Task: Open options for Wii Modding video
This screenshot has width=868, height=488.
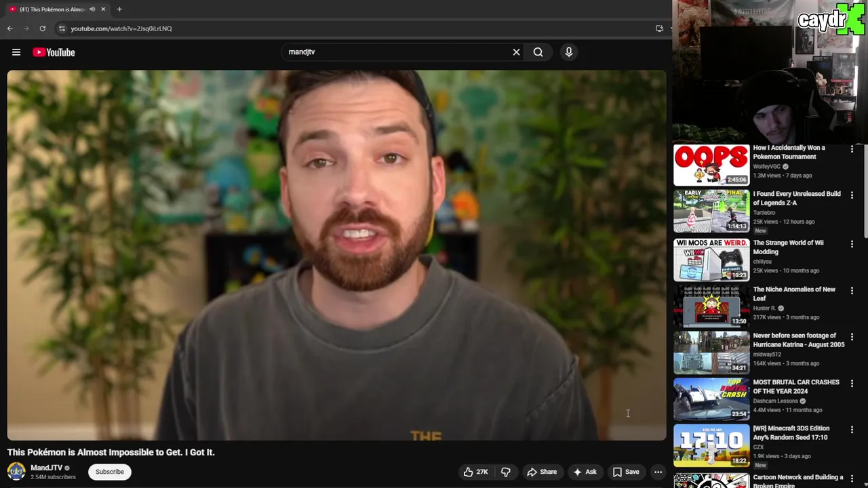Action: [x=852, y=243]
